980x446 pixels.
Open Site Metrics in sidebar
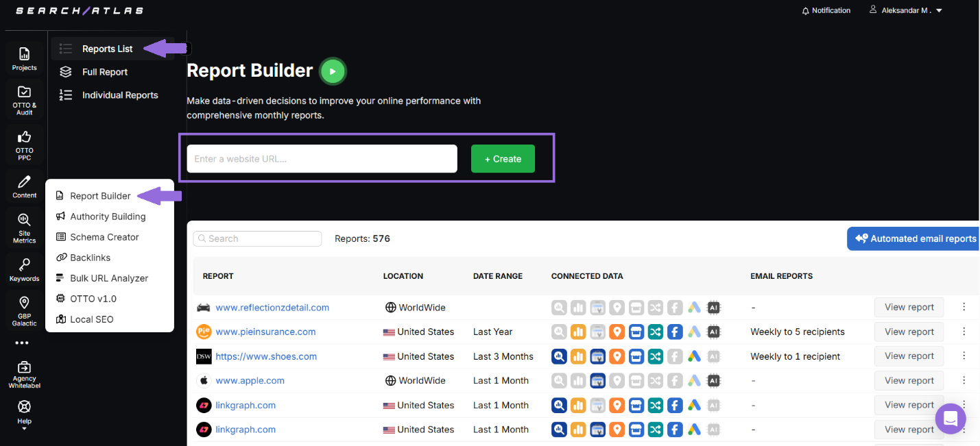[24, 227]
